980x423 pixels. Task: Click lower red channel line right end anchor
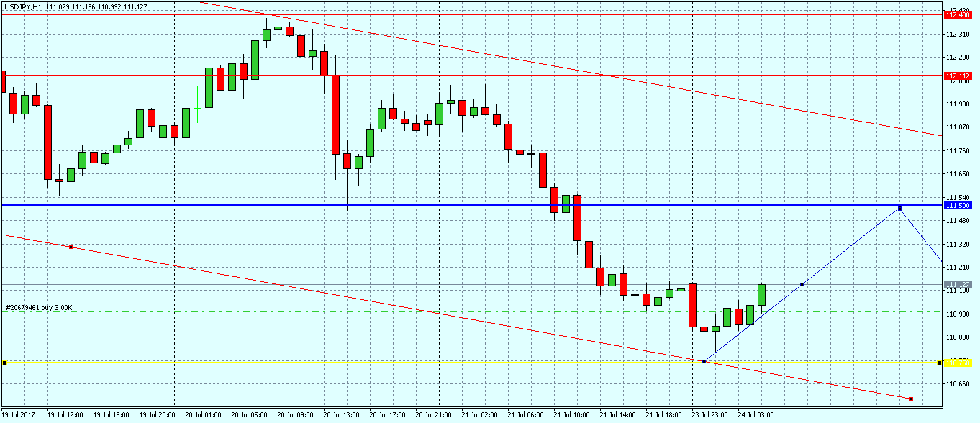(x=911, y=399)
